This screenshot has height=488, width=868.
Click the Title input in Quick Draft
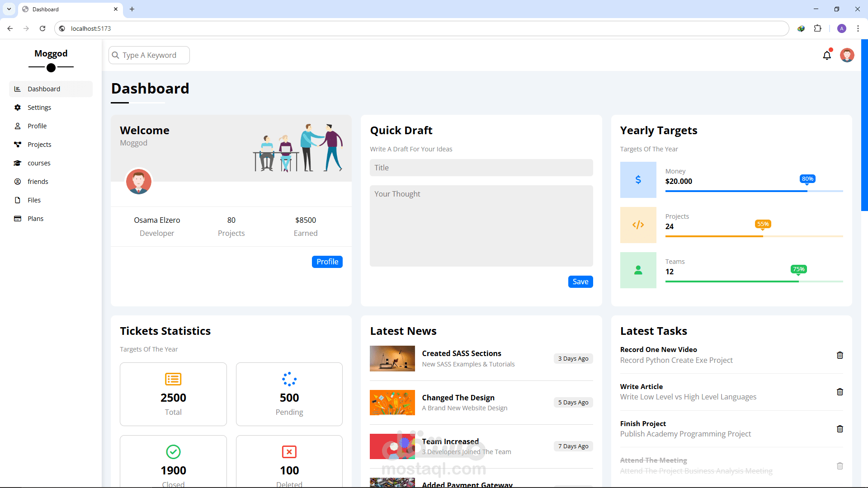(481, 168)
